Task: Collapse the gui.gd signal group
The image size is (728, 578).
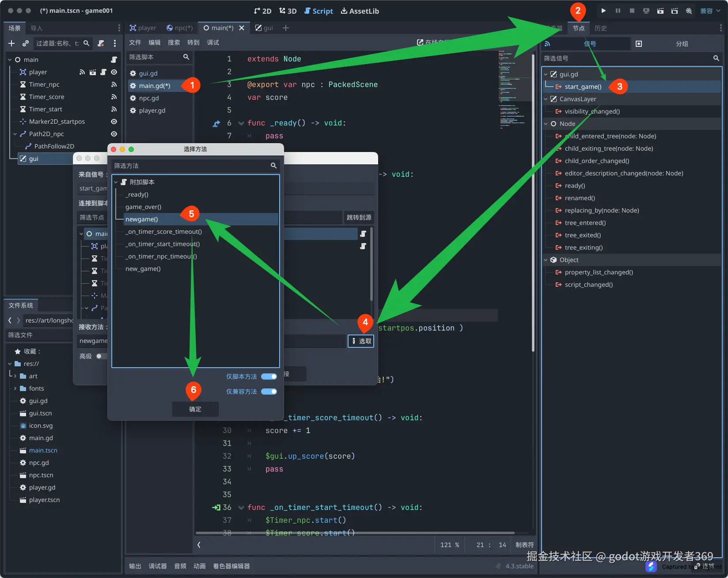Action: pyautogui.click(x=546, y=74)
